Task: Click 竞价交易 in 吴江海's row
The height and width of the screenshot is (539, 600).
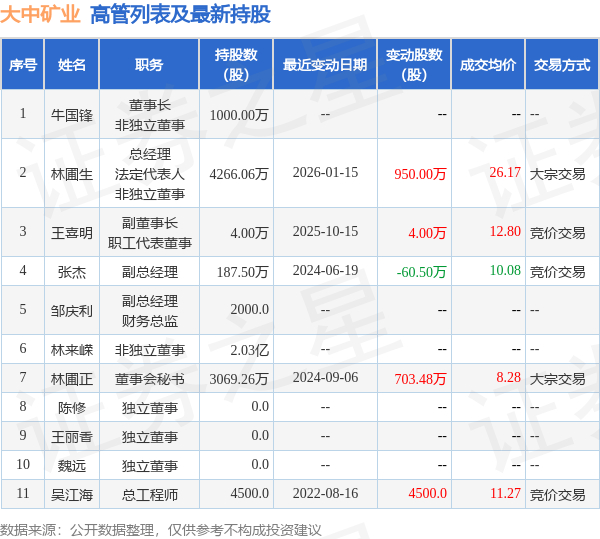Action: 558,495
